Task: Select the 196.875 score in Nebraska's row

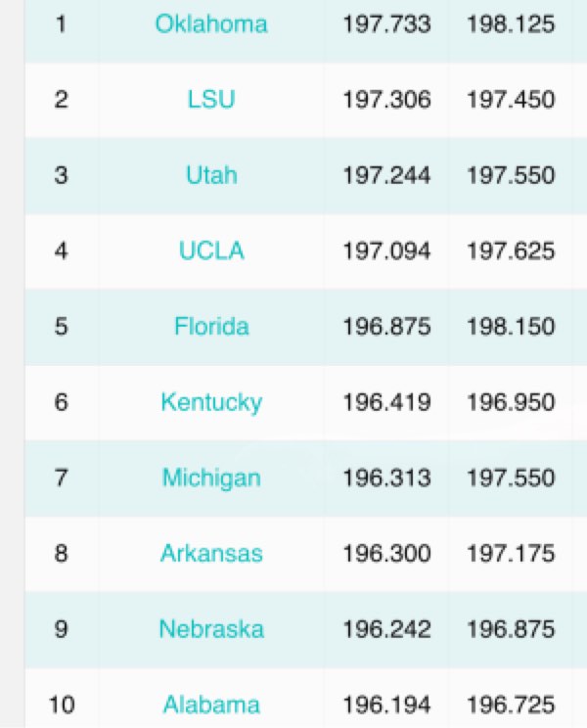Action: (511, 628)
